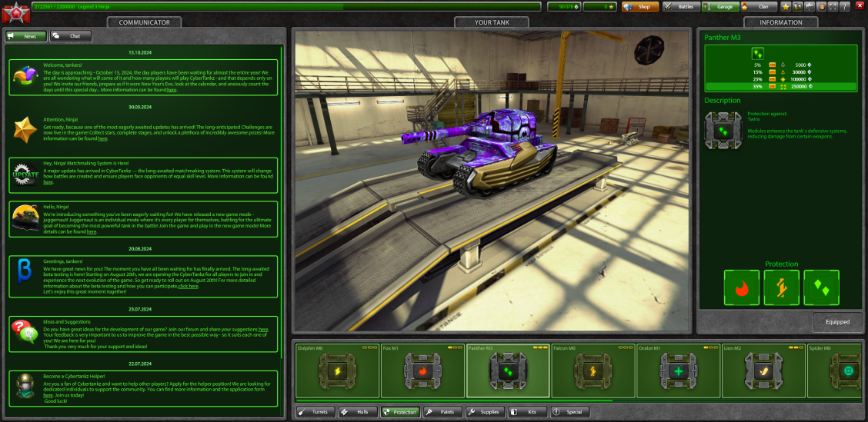
Task: Pick the Ocelot M1 module
Action: coord(677,370)
